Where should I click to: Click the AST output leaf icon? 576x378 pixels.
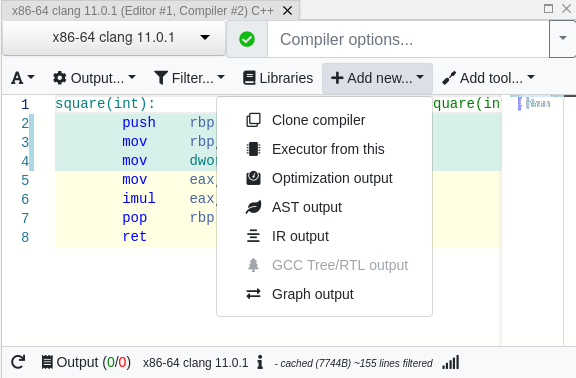(253, 207)
